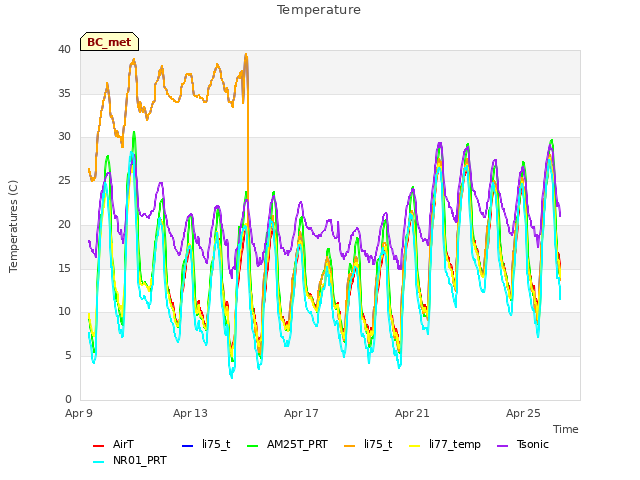Click the Apr 21 x-axis tick label
This screenshot has width=640, height=480.
pos(412,413)
